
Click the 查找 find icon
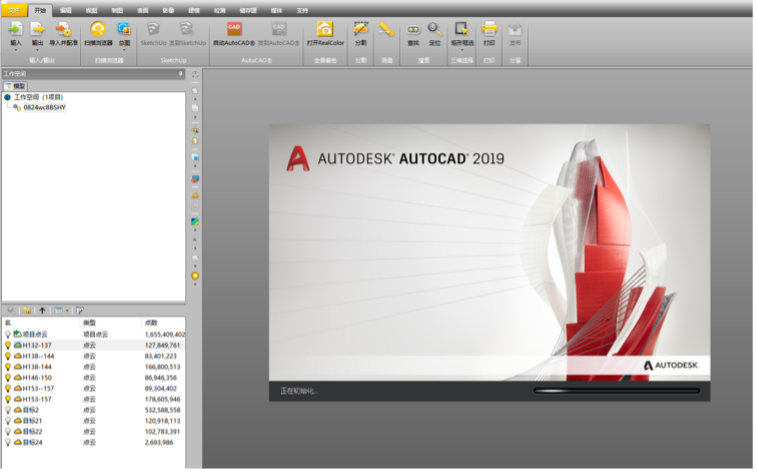pos(413,29)
